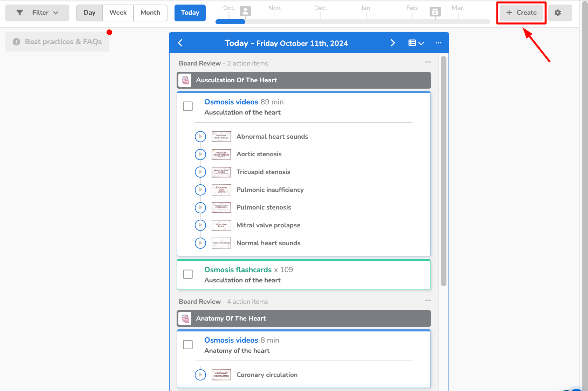Viewport: 588px width, 391px height.
Task: Play the Abnormal heart sounds video
Action: click(200, 136)
